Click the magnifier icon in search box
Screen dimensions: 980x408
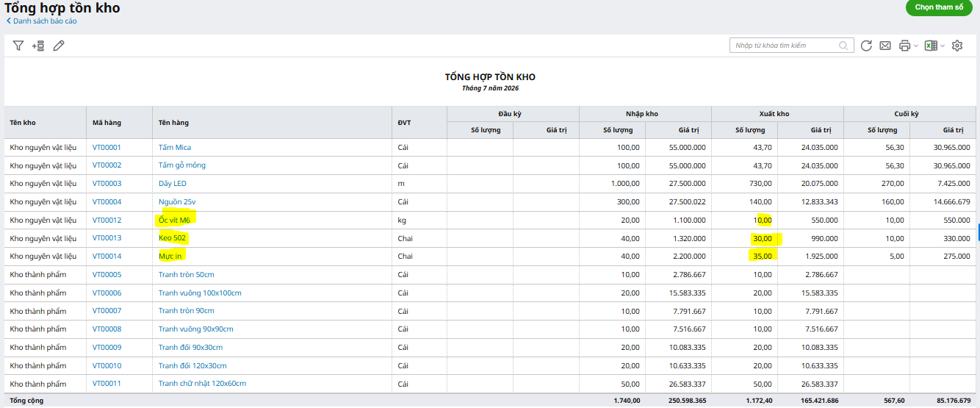click(x=843, y=46)
